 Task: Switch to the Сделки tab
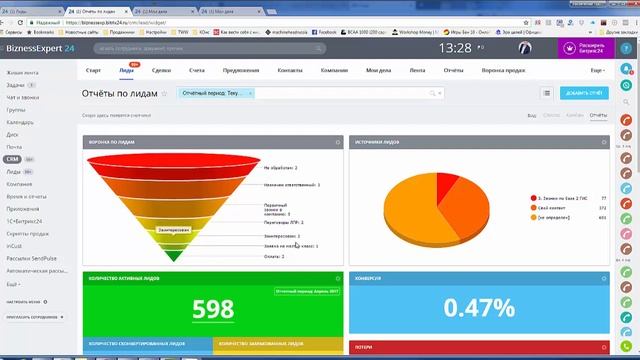tap(161, 71)
